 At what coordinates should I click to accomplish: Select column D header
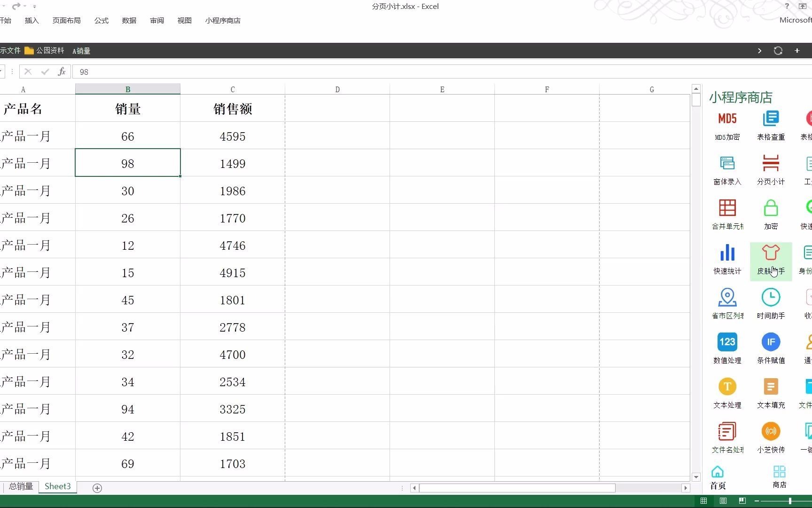pyautogui.click(x=337, y=89)
